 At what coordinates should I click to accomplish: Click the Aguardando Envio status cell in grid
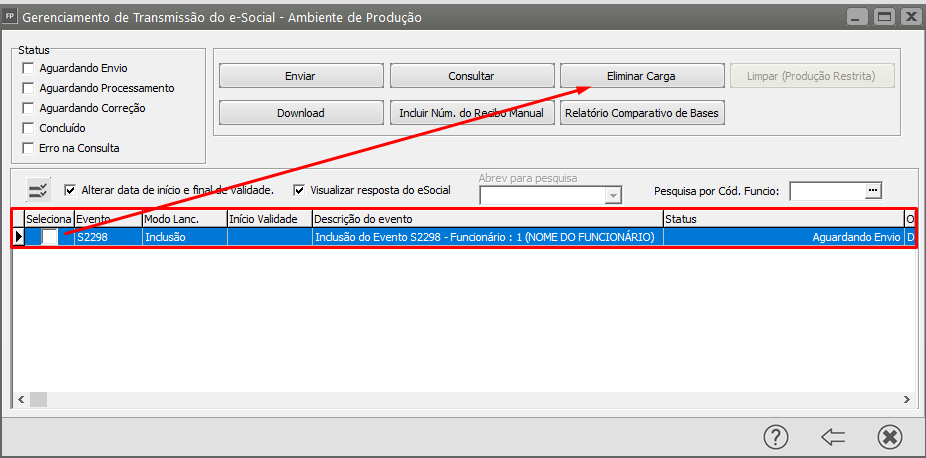click(x=783, y=237)
